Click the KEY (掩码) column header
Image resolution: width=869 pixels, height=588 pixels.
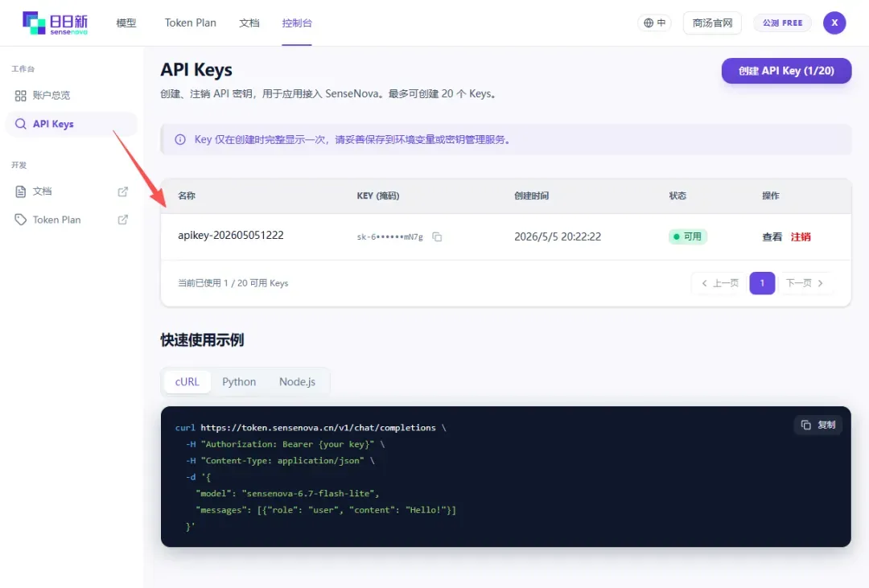tap(378, 195)
